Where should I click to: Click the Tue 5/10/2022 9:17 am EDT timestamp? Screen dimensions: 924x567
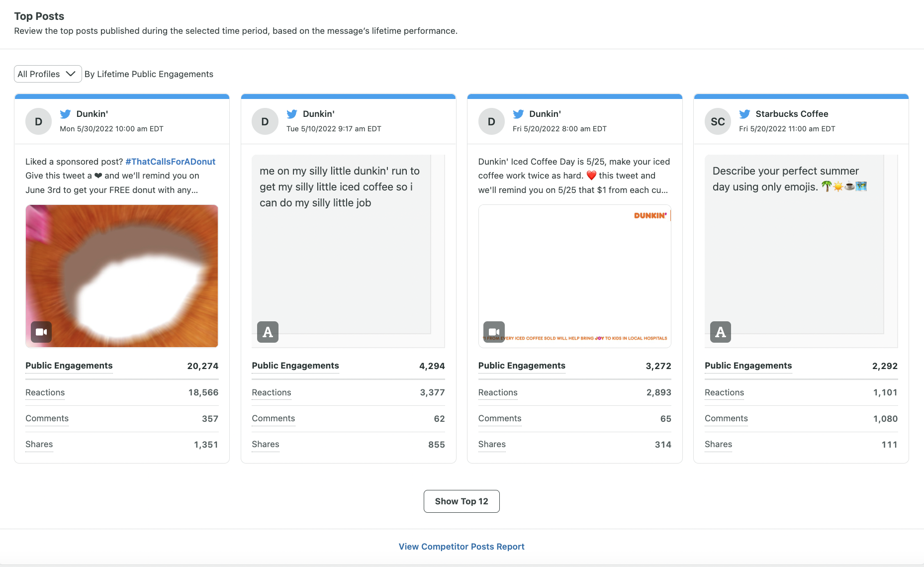(x=334, y=129)
